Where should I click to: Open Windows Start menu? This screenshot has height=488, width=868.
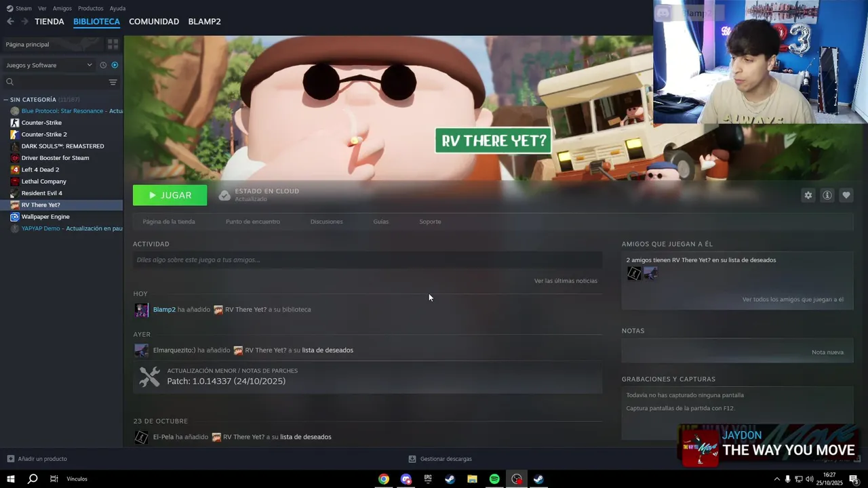click(11, 479)
